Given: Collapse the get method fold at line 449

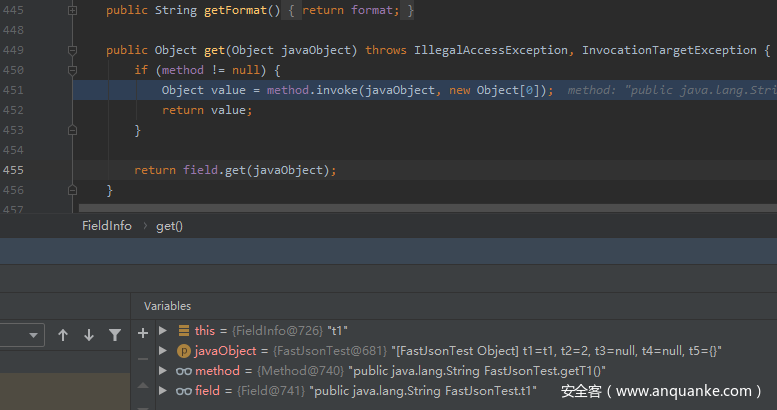Looking at the screenshot, I should point(72,50).
